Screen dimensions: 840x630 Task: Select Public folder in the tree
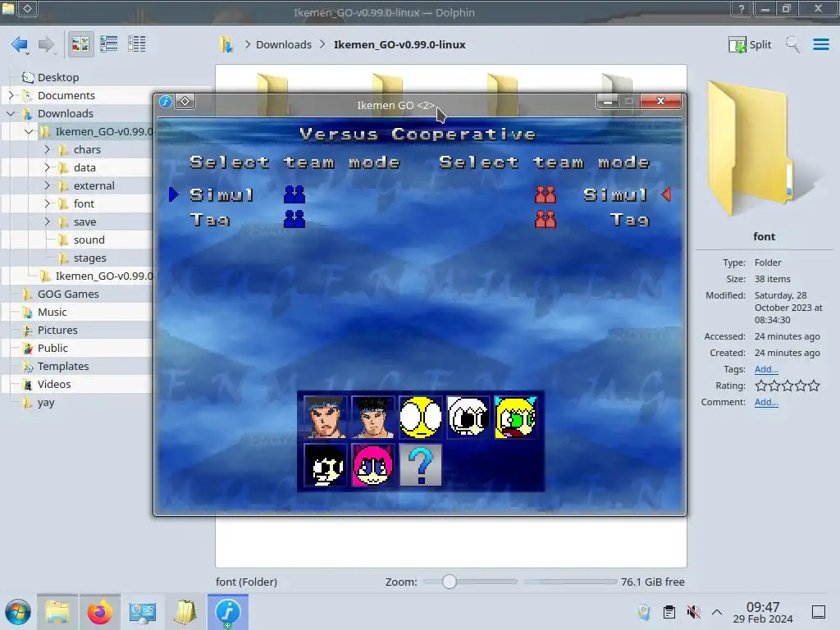click(x=52, y=348)
